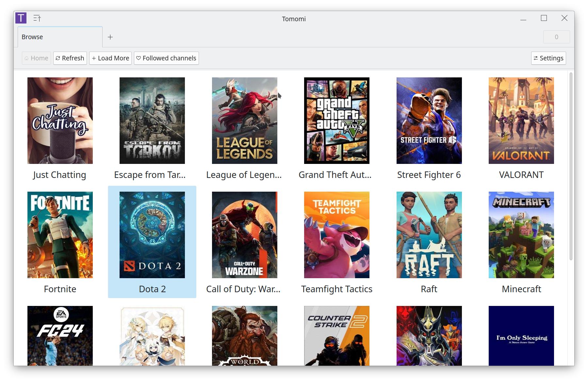Screen dimensions: 588x382
Task: Open Escape from Tarkov cover art
Action: (x=152, y=120)
